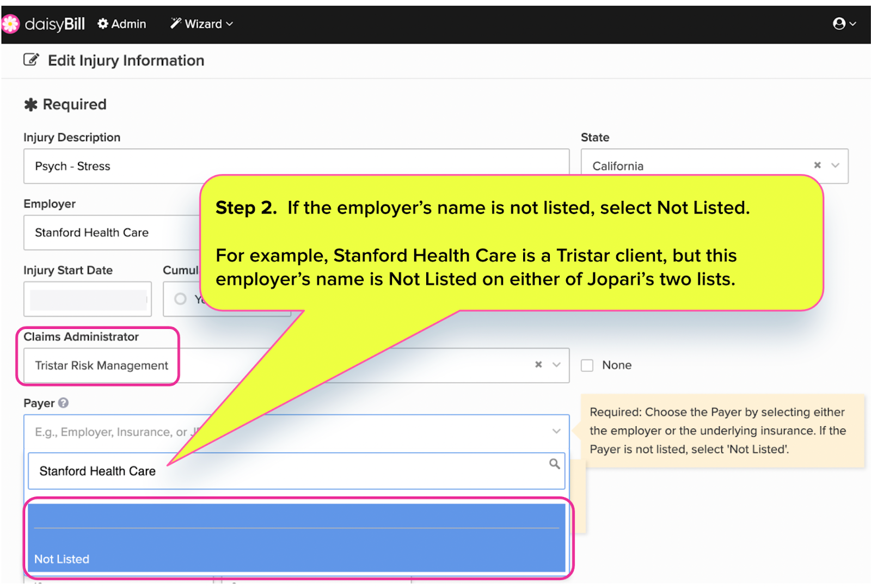The image size is (871, 588).
Task: Check the None checkbox
Action: tap(587, 365)
